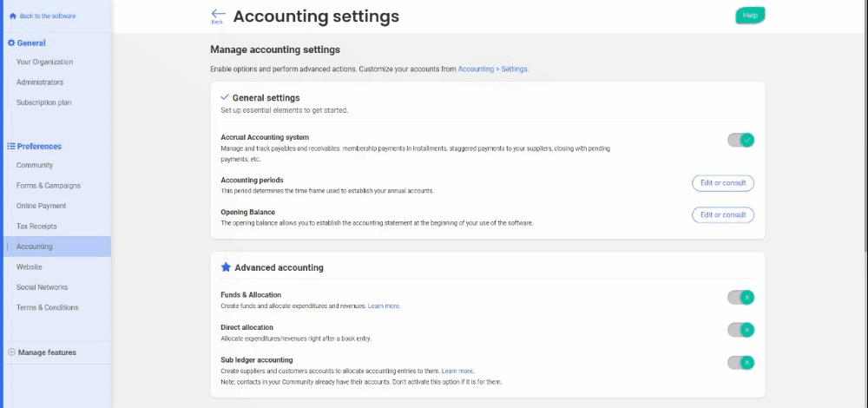Image resolution: width=868 pixels, height=408 pixels.
Task: Click the Back arrow icon
Action: pyautogui.click(x=218, y=14)
